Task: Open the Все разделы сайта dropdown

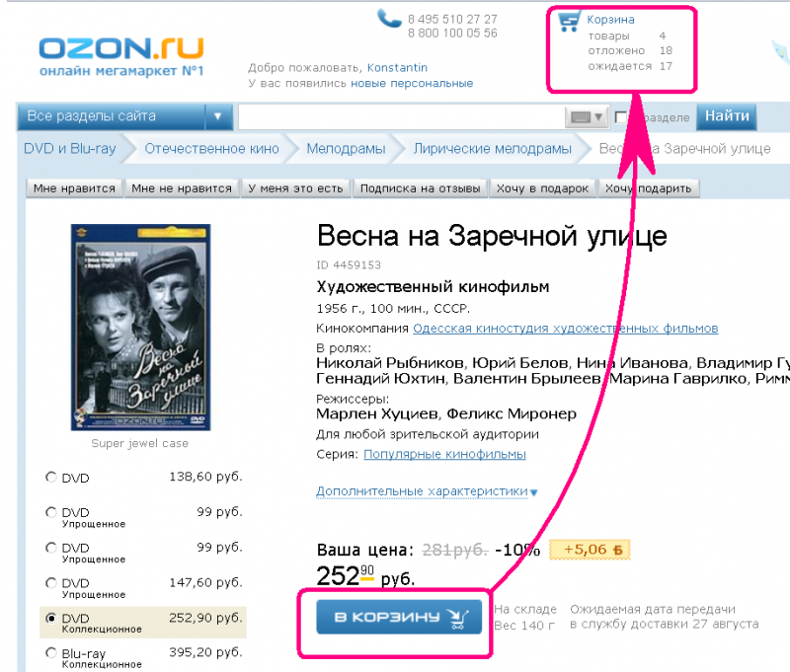Action: coord(124,116)
